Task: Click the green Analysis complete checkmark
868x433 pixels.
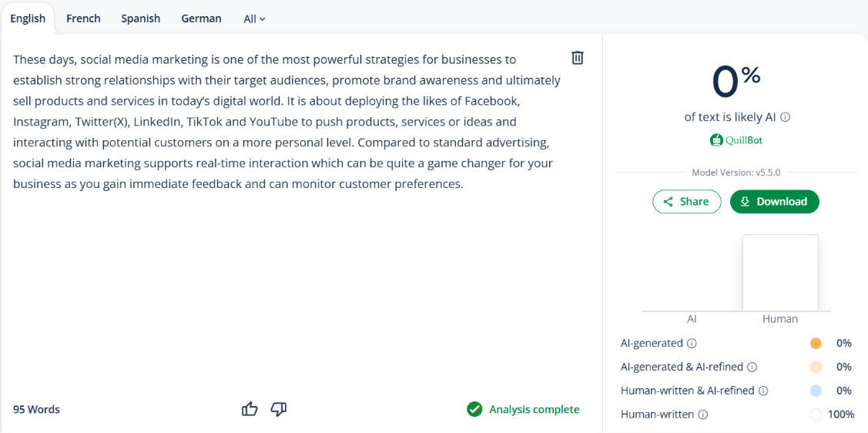Action: [474, 409]
